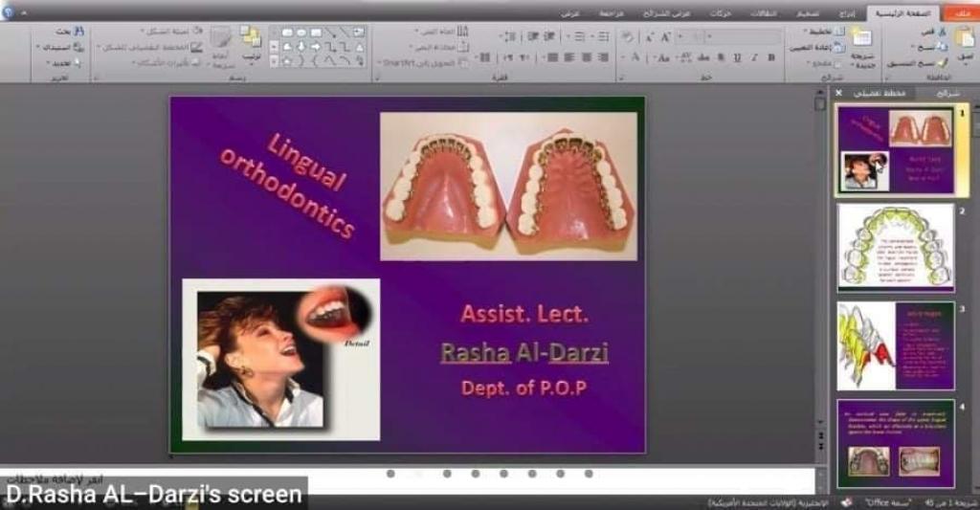Click the Arrange shapes icon
This screenshot has height=510, width=980.
250,38
